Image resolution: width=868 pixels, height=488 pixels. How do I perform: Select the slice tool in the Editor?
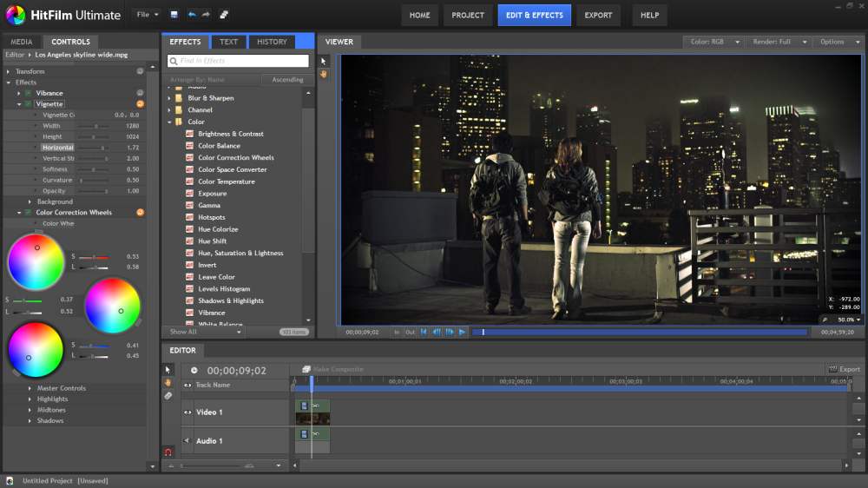(x=168, y=395)
